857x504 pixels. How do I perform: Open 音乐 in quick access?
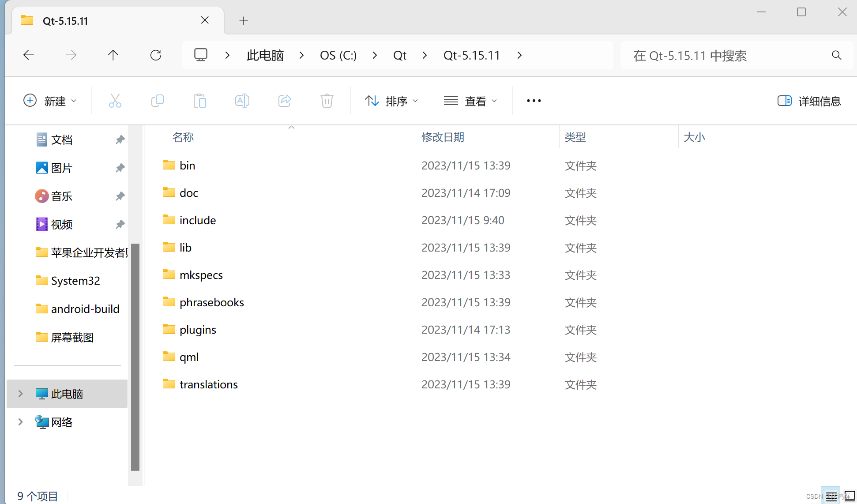pyautogui.click(x=61, y=196)
